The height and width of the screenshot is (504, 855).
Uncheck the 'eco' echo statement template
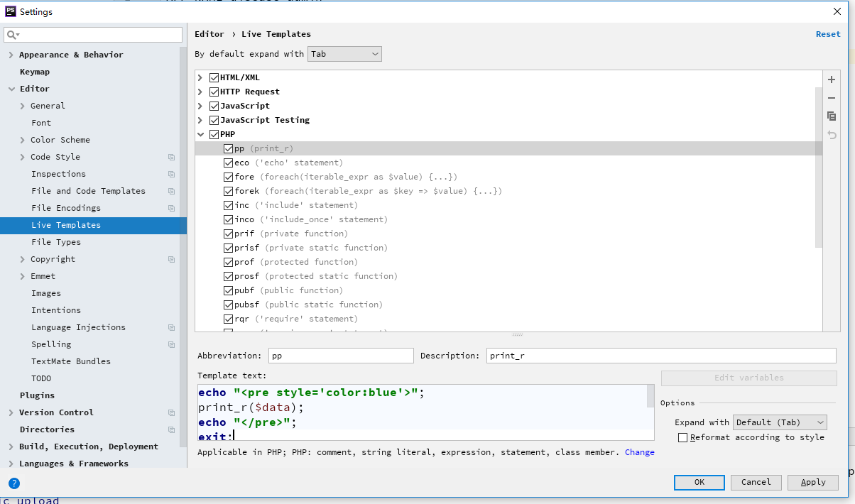pos(229,163)
